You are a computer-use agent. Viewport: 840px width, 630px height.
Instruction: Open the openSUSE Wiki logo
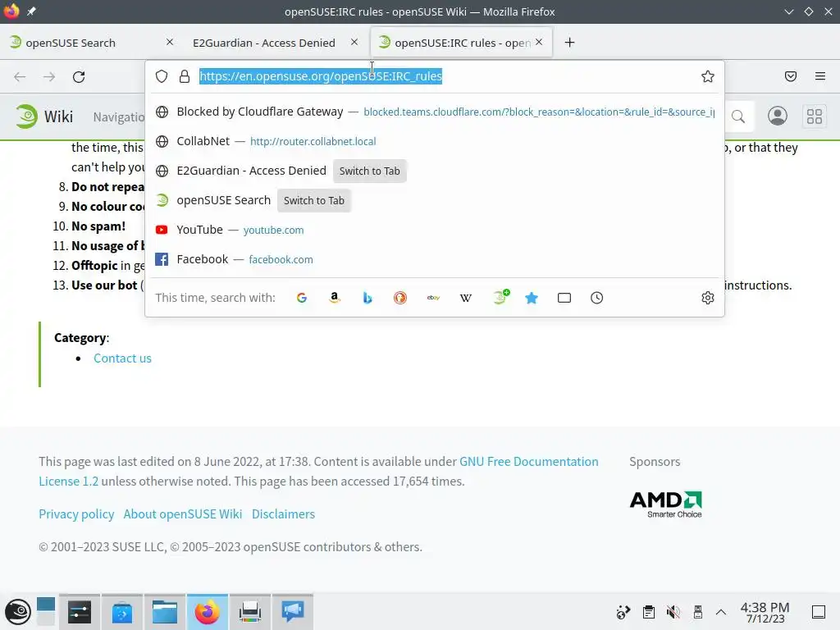pyautogui.click(x=44, y=116)
